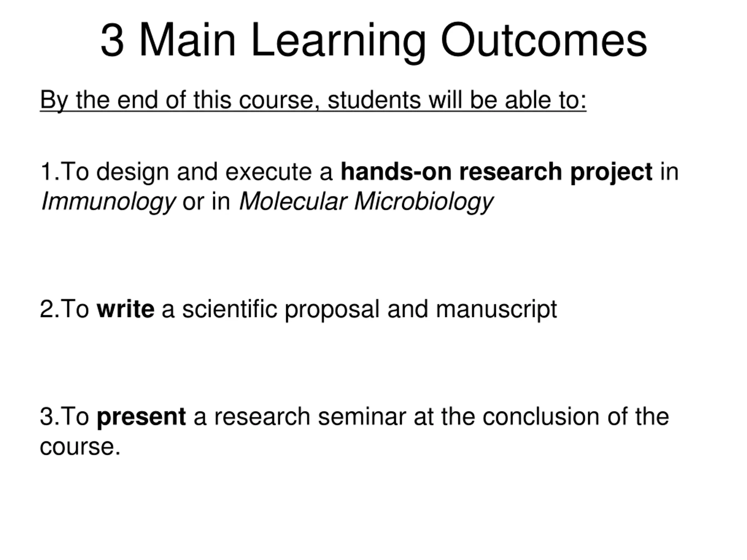Click the word "Outcomes" in the title

(544, 41)
